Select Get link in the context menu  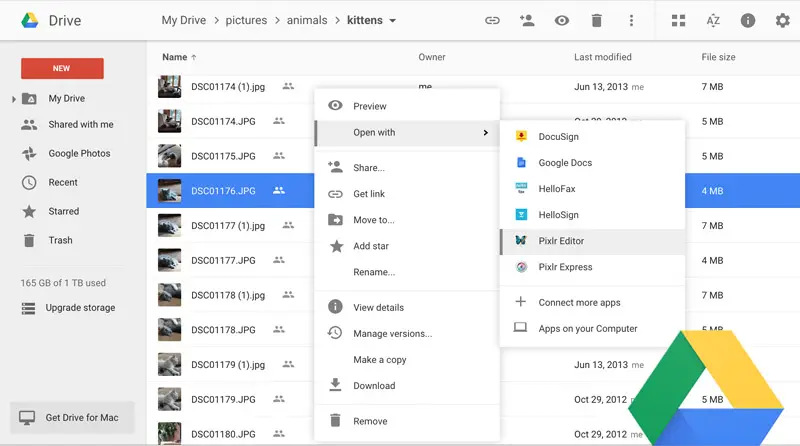coord(407,194)
